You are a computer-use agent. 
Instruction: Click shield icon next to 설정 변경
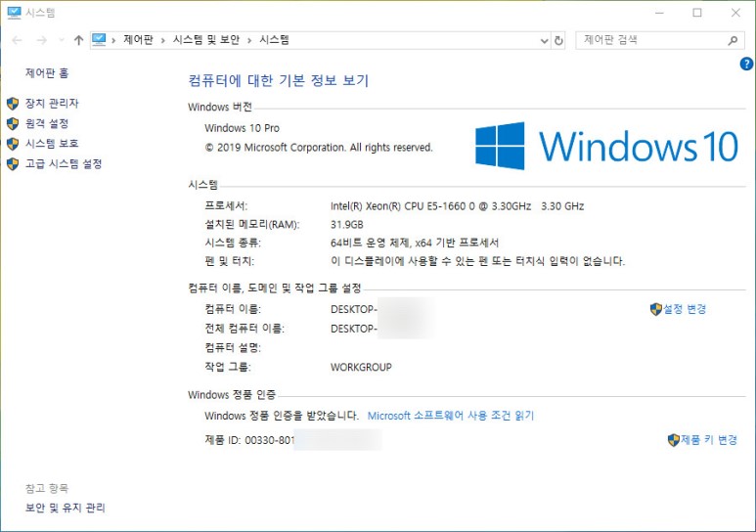pos(655,309)
